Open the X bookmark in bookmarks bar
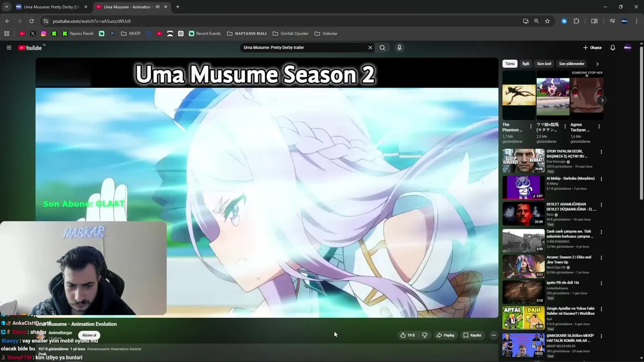Image resolution: width=644 pixels, height=362 pixels. click(x=33, y=34)
